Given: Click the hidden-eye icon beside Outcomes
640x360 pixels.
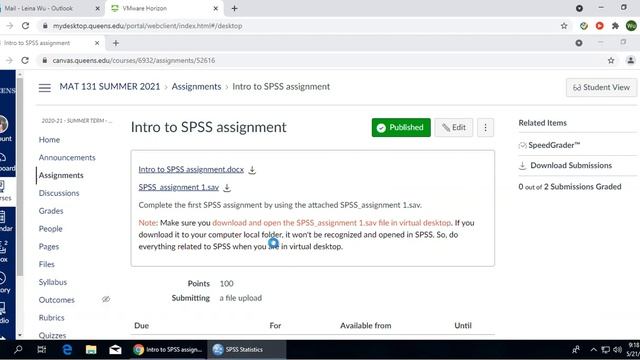Looking at the screenshot, I should (106, 300).
